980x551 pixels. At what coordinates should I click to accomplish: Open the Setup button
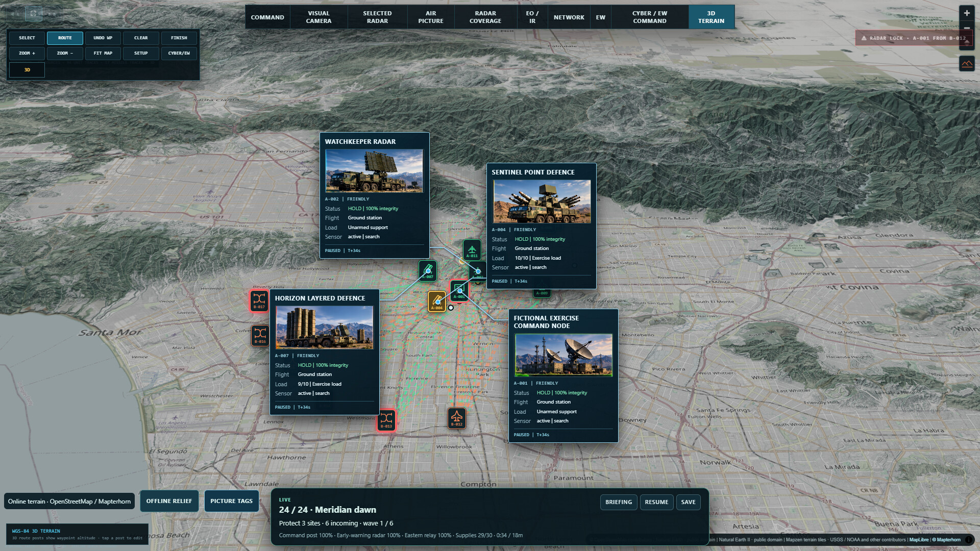(141, 53)
